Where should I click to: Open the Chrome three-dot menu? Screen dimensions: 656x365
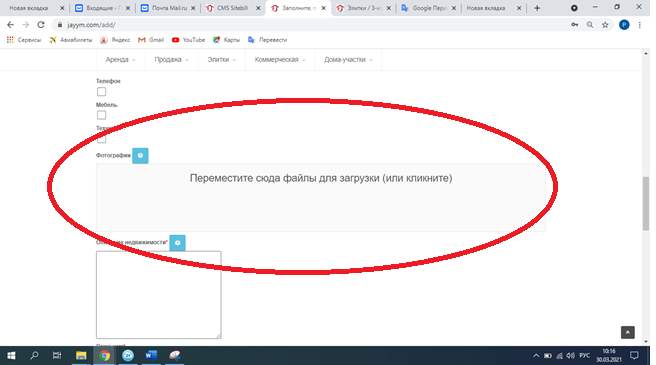pyautogui.click(x=640, y=25)
